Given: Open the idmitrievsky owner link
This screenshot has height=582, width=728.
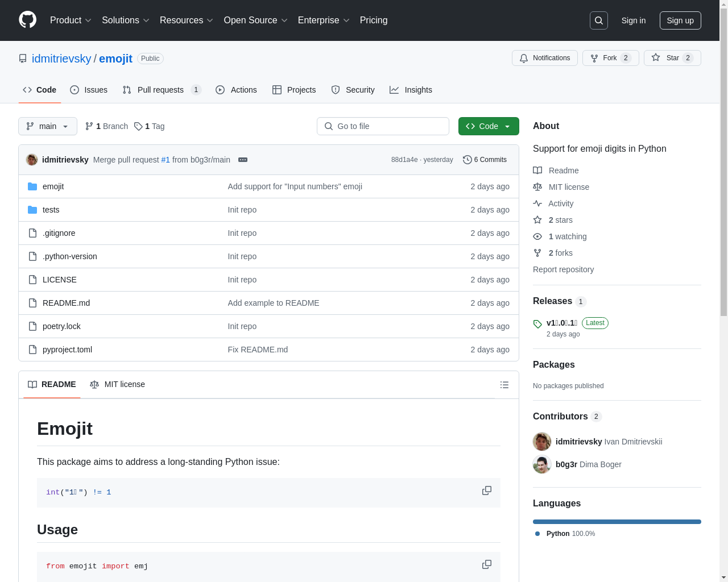Looking at the screenshot, I should 61,59.
